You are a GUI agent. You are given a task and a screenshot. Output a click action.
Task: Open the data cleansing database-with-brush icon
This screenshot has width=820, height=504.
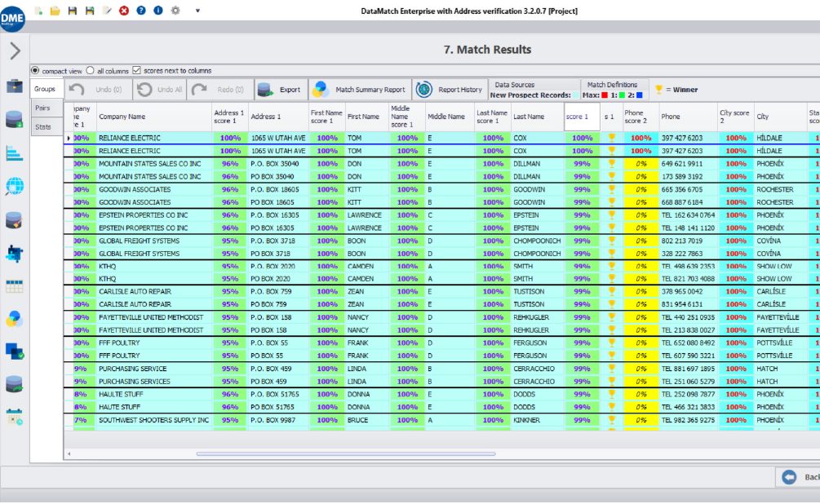point(14,220)
